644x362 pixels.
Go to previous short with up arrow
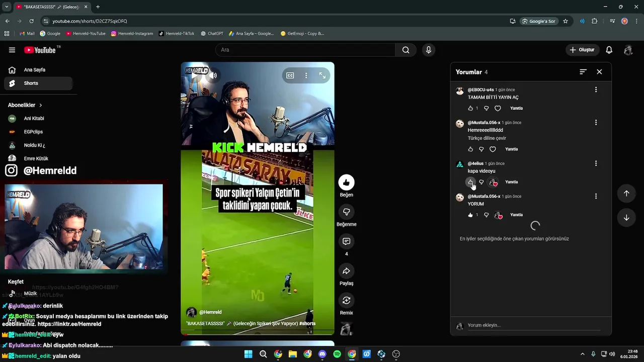[x=626, y=194]
